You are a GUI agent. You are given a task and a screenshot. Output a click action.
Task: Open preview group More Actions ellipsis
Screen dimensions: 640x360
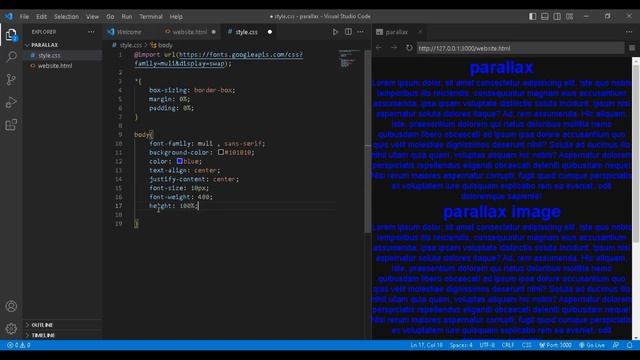click(x=629, y=32)
